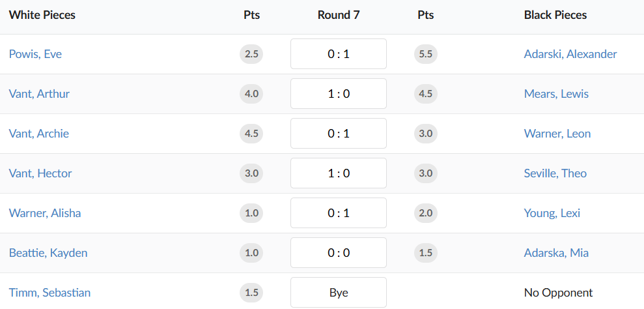Open Warner, Alisha player page
Image resolution: width=644 pixels, height=309 pixels.
tap(45, 213)
